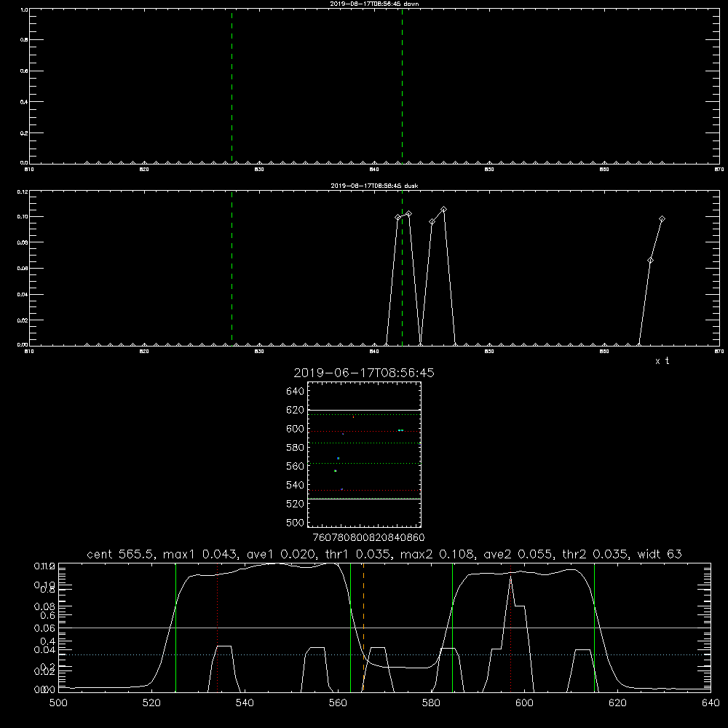The height and width of the screenshot is (728, 728).
Task: Click the cyan dots on the 600 line in the center plot
Action: pos(400,430)
